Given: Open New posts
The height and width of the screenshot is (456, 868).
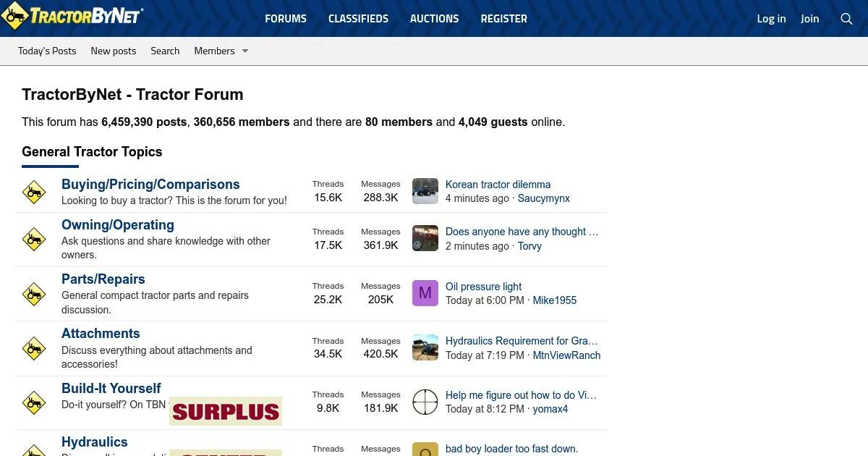Looking at the screenshot, I should [114, 51].
